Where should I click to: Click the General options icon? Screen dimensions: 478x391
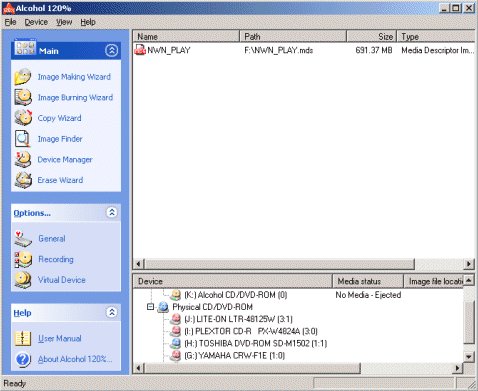(23, 239)
